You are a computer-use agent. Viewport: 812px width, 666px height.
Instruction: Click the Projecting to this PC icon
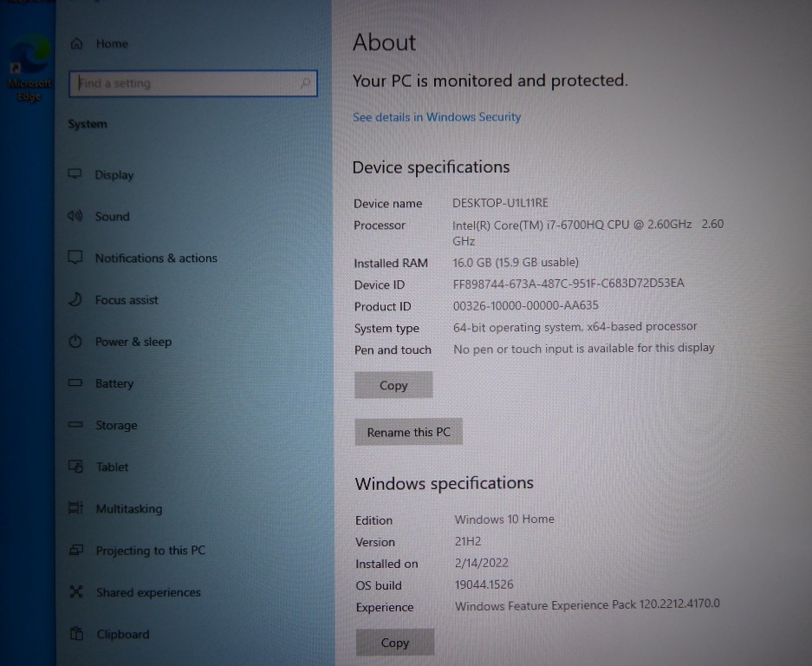tap(76, 550)
